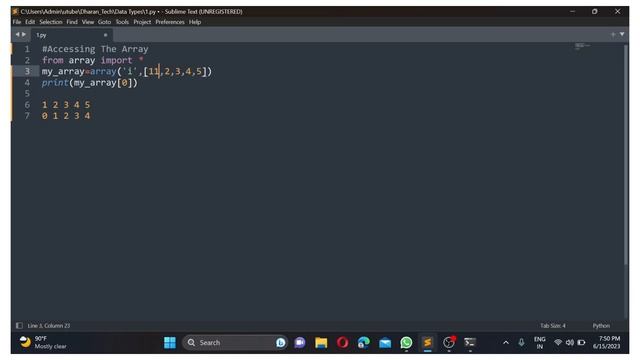Click the microphone tray icon
The height and width of the screenshot is (360, 640).
tap(521, 342)
